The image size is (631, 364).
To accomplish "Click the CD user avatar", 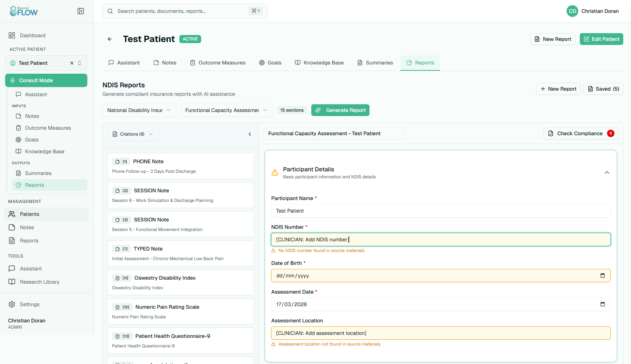I will [x=572, y=11].
